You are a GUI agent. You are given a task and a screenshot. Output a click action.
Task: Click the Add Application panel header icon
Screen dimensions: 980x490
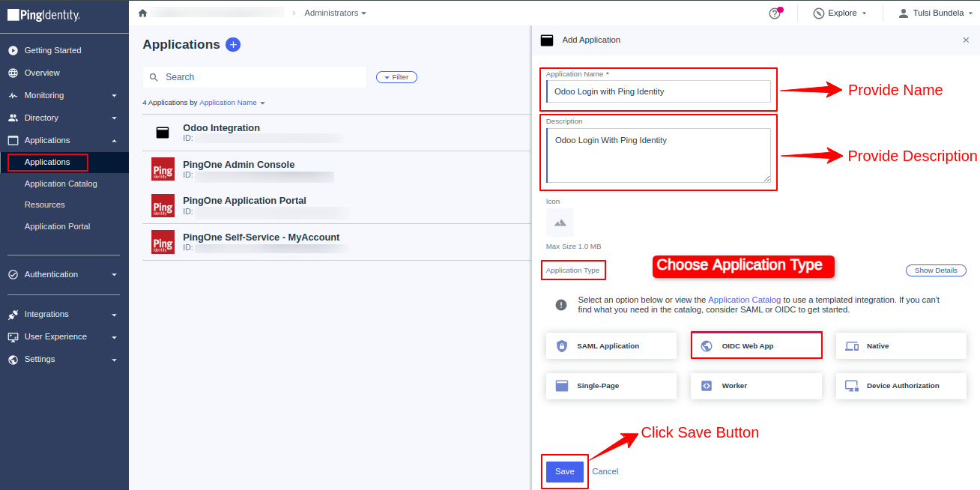pyautogui.click(x=547, y=40)
